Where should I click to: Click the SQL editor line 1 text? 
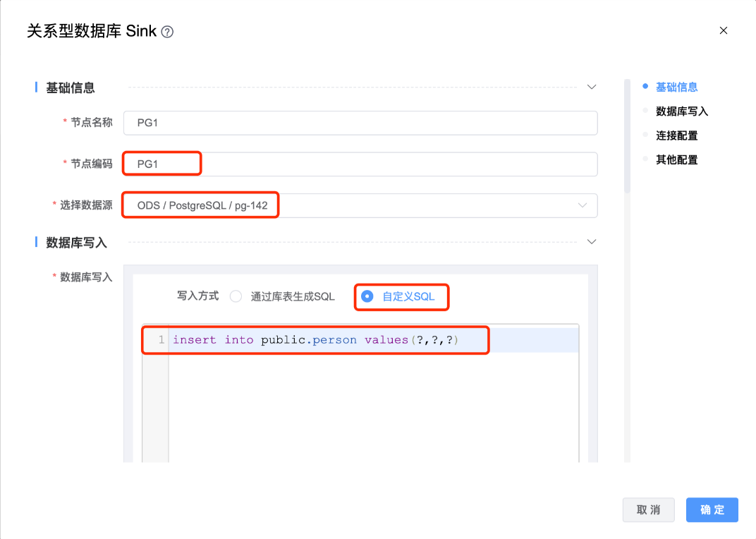pyautogui.click(x=315, y=340)
